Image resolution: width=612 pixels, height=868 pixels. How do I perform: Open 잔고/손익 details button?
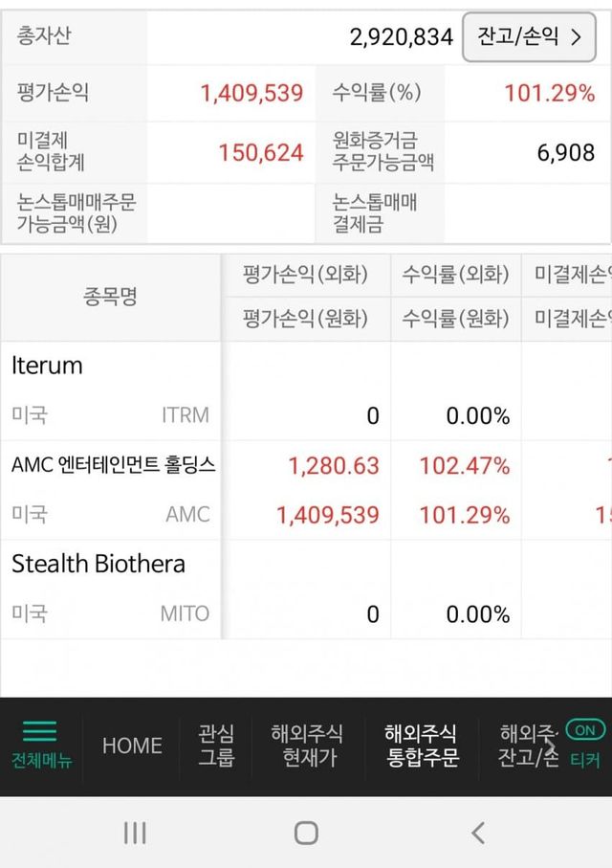tap(528, 37)
